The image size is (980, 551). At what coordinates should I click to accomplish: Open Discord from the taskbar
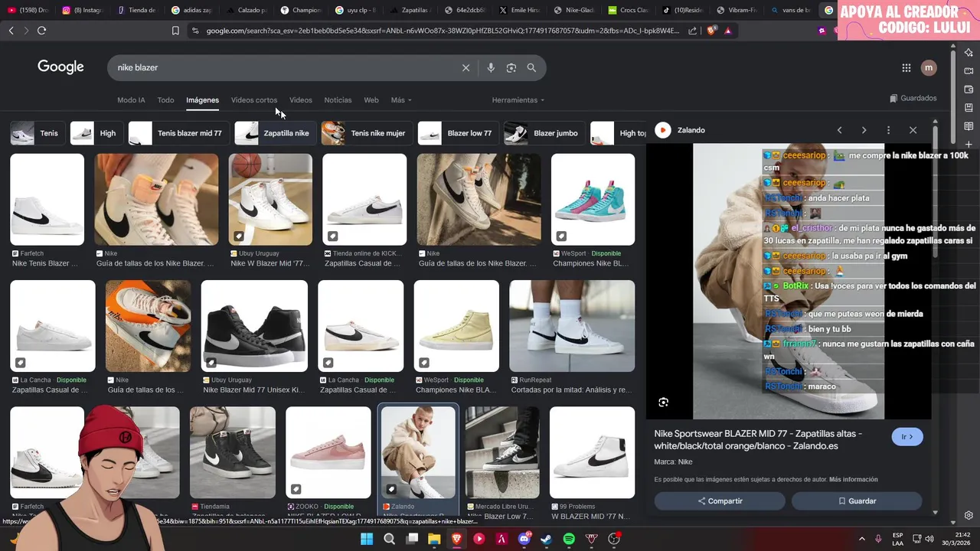pos(524,539)
